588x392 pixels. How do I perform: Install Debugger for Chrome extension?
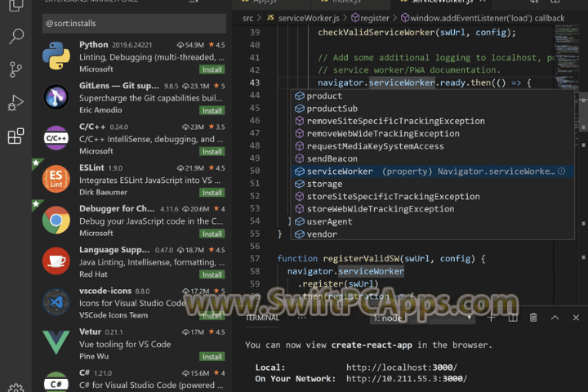212,234
